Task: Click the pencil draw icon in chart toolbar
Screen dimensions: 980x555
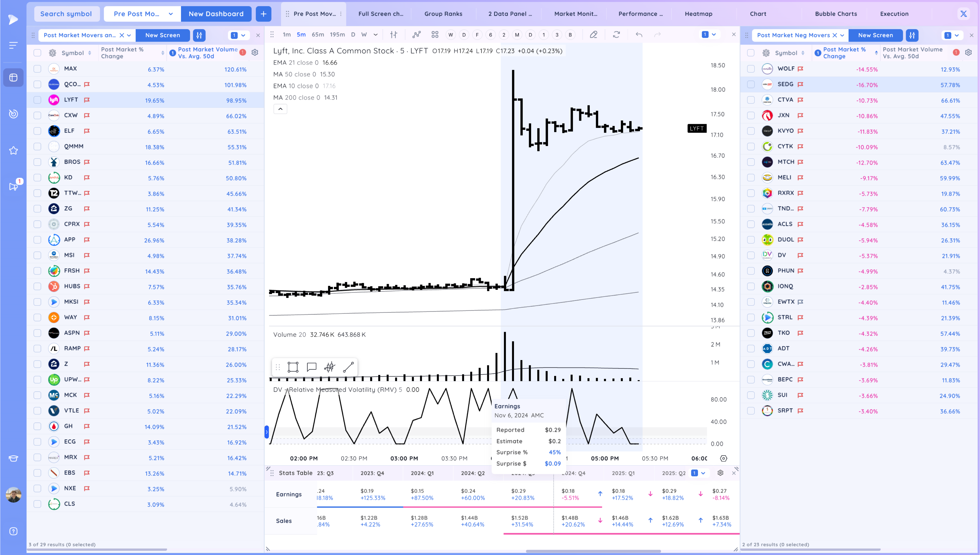Action: (593, 35)
